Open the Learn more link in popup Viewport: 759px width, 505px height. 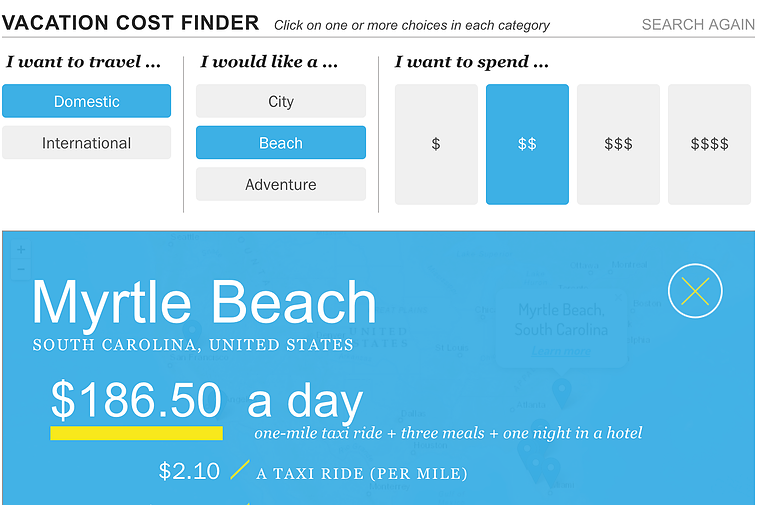point(561,351)
